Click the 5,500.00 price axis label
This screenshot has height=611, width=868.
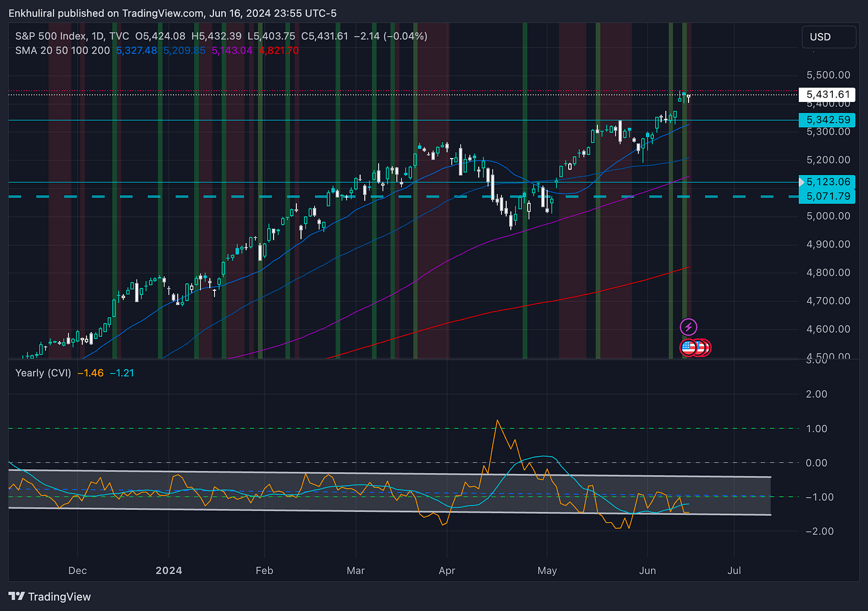point(828,75)
